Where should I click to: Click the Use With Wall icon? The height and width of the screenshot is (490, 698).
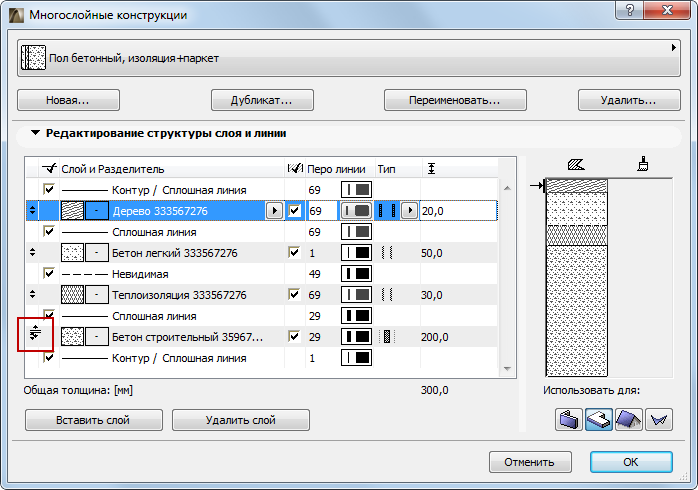tap(568, 420)
